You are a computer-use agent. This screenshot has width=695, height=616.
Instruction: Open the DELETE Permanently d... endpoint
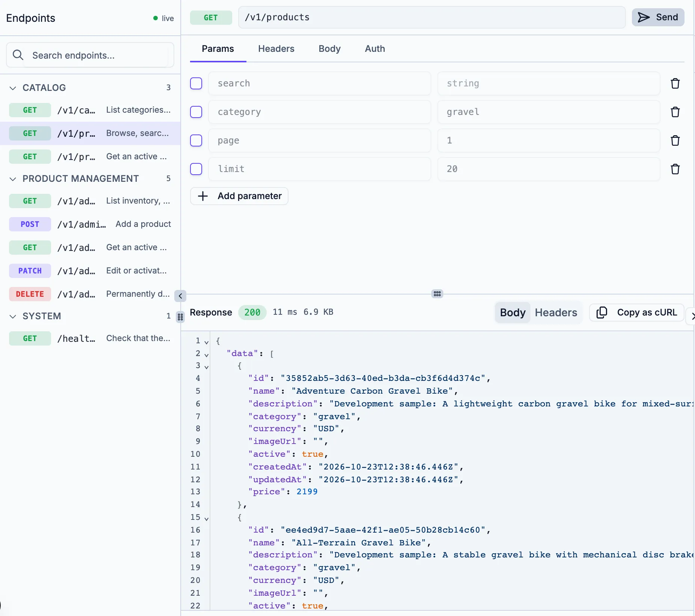click(90, 294)
